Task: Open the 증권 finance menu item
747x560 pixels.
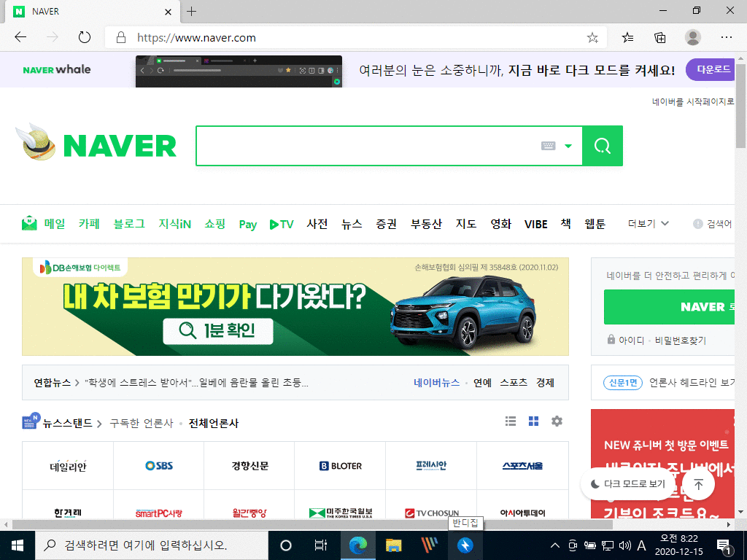Action: pos(386,223)
